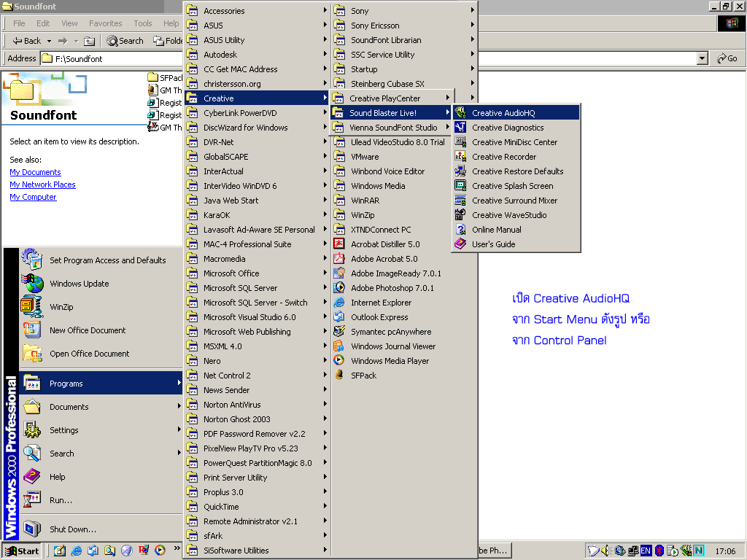Image resolution: width=747 pixels, height=560 pixels.
Task: Open the Nero program folder
Action: pos(257,361)
